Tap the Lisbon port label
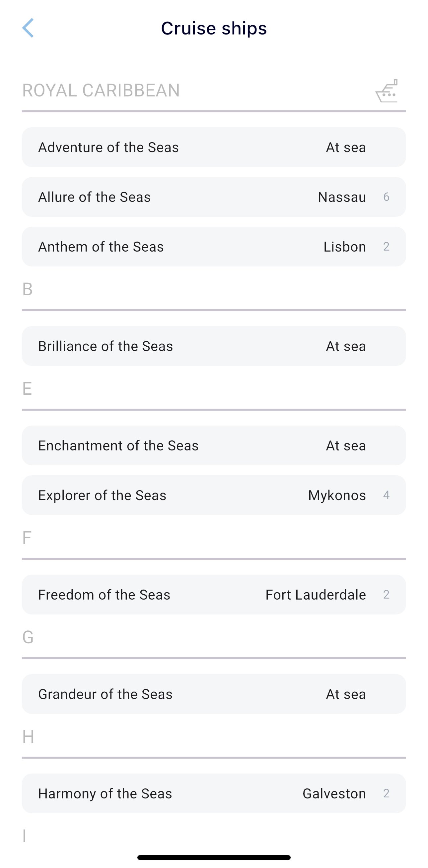 tap(344, 247)
